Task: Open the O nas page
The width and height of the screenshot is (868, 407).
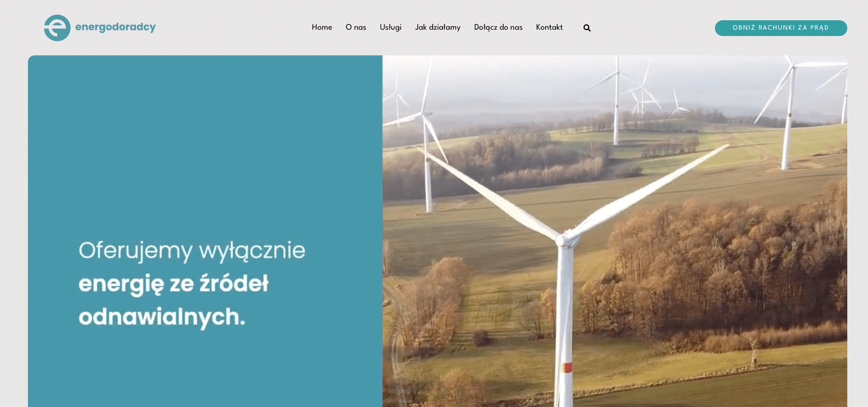Action: pos(356,27)
